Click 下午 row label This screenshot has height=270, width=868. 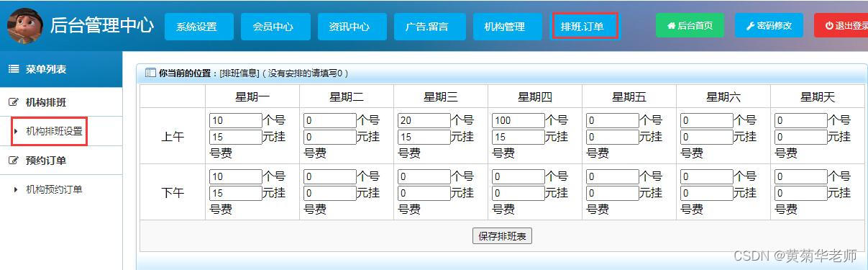pyautogui.click(x=173, y=192)
